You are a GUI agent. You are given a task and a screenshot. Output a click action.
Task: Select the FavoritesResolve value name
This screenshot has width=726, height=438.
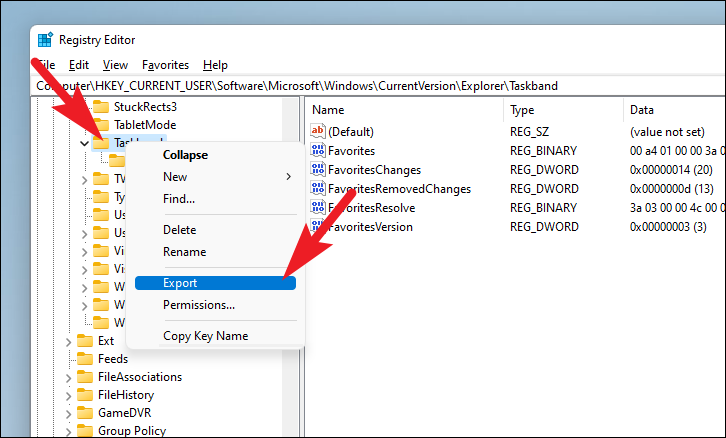pos(372,208)
